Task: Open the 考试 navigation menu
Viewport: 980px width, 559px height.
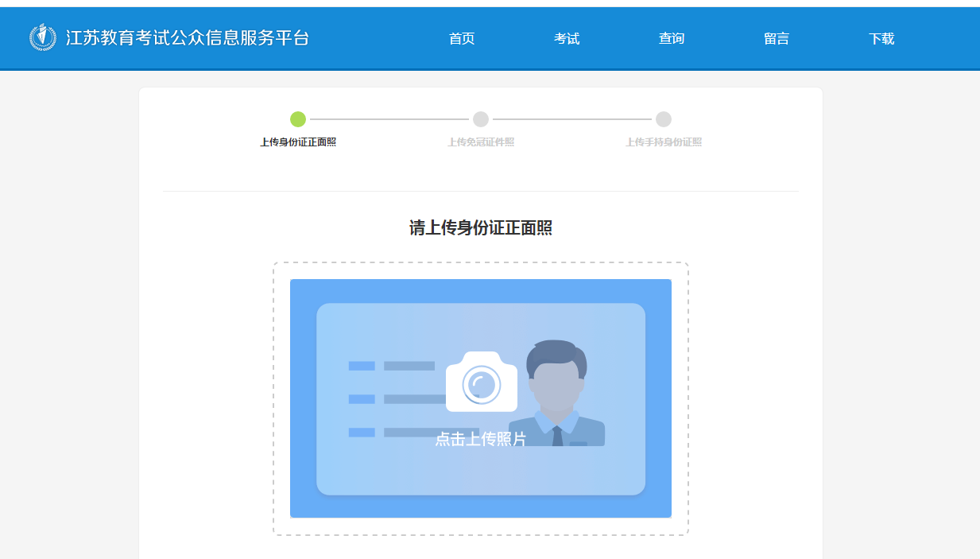Action: click(567, 38)
